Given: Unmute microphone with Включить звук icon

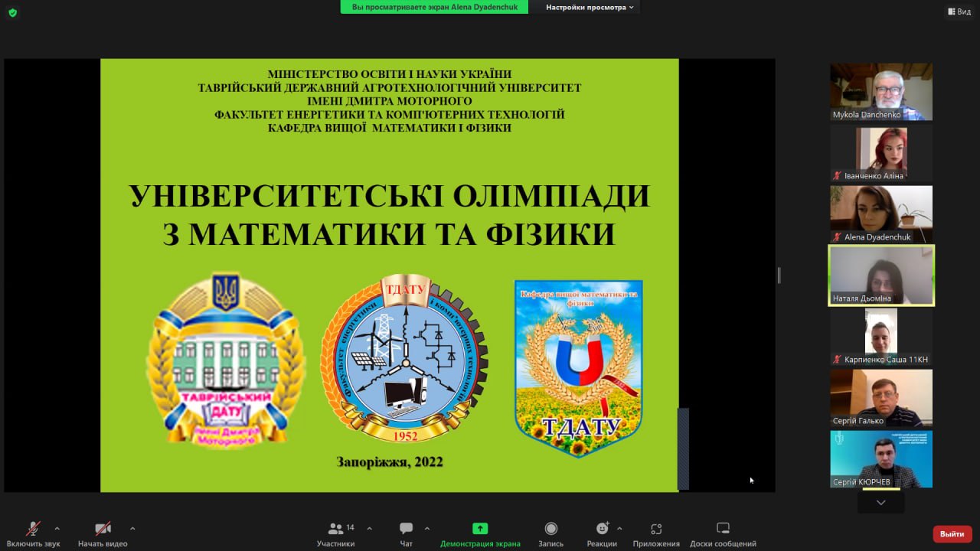Looking at the screenshot, I should [33, 529].
